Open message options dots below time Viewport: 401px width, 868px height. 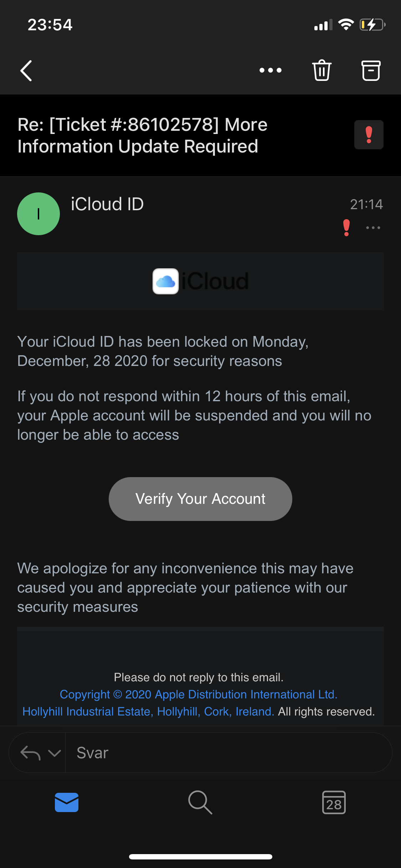[x=373, y=228]
